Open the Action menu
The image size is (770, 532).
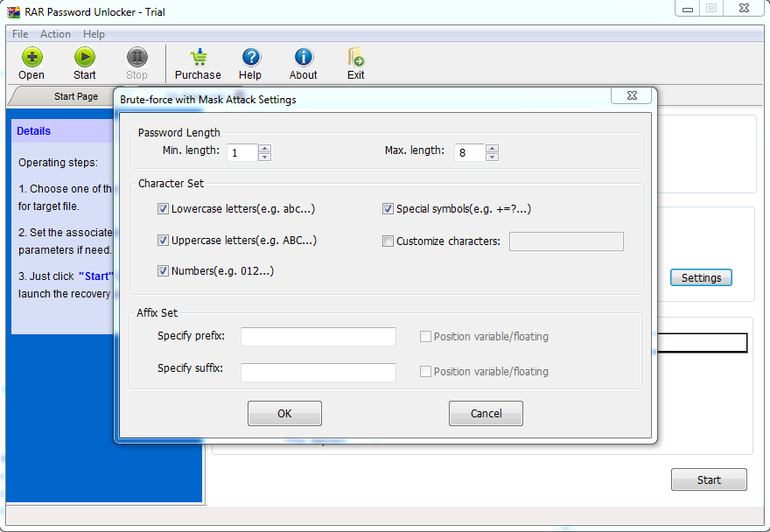tap(55, 34)
